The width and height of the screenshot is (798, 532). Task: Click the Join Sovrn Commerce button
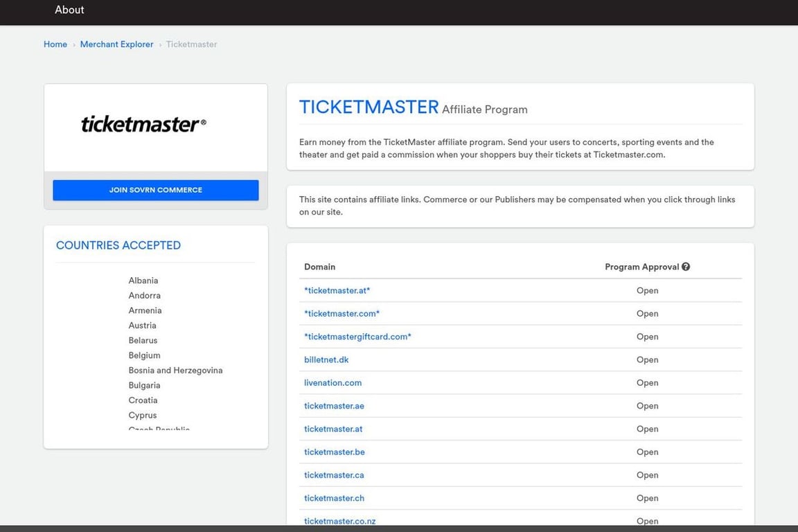coord(156,190)
